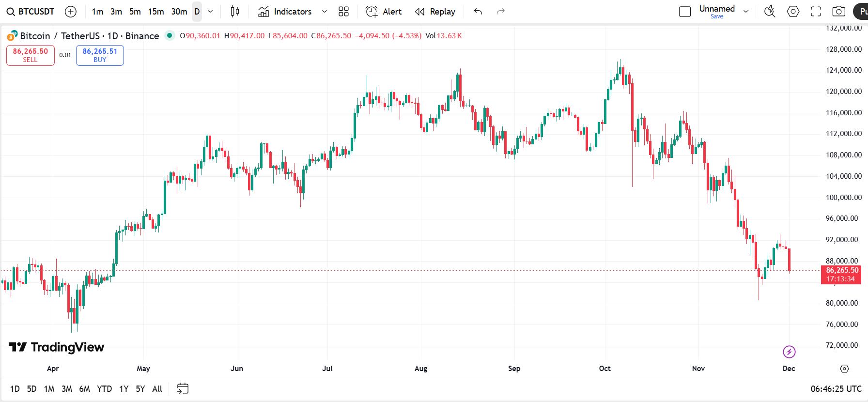The image size is (868, 402).
Task: Open the candlestick chart type selector
Action: tap(235, 12)
